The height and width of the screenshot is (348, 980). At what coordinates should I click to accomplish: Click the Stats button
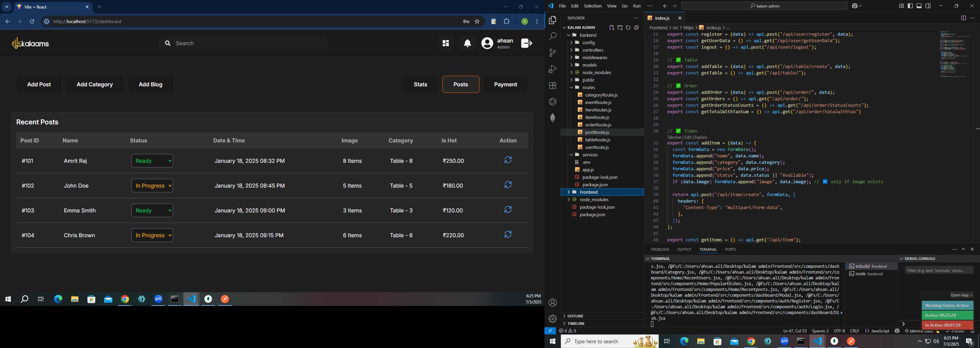[x=420, y=84]
